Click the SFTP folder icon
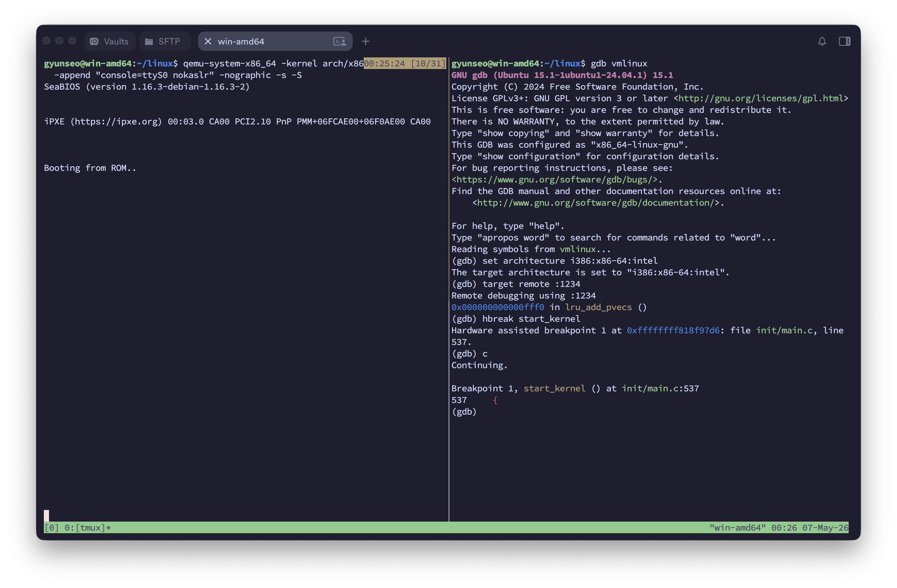The height and width of the screenshot is (588, 897). 149,42
